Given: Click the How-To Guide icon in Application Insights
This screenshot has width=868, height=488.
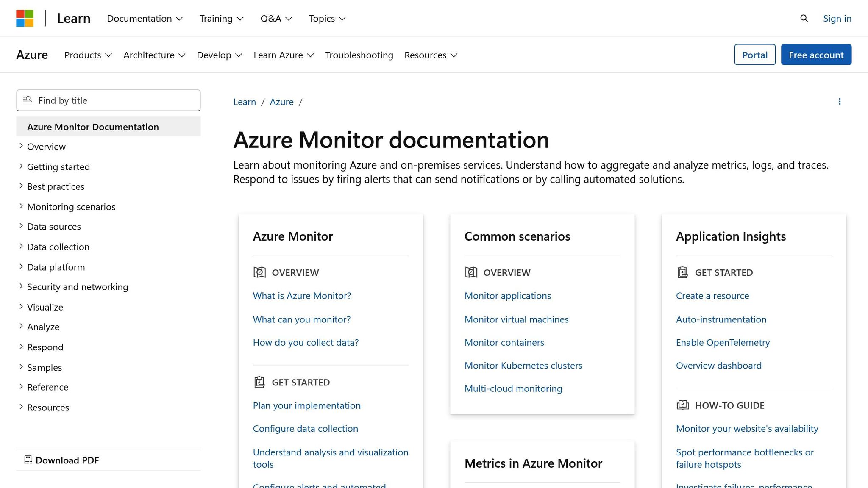Looking at the screenshot, I should click(x=682, y=405).
